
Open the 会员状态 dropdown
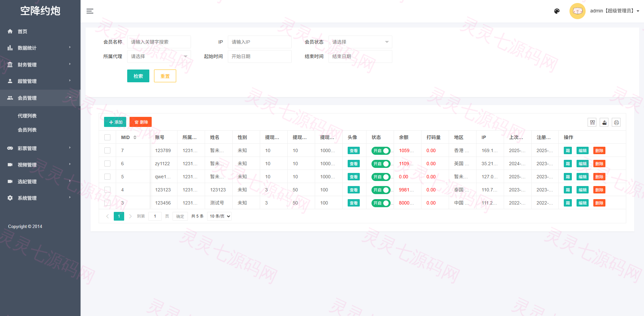(360, 42)
